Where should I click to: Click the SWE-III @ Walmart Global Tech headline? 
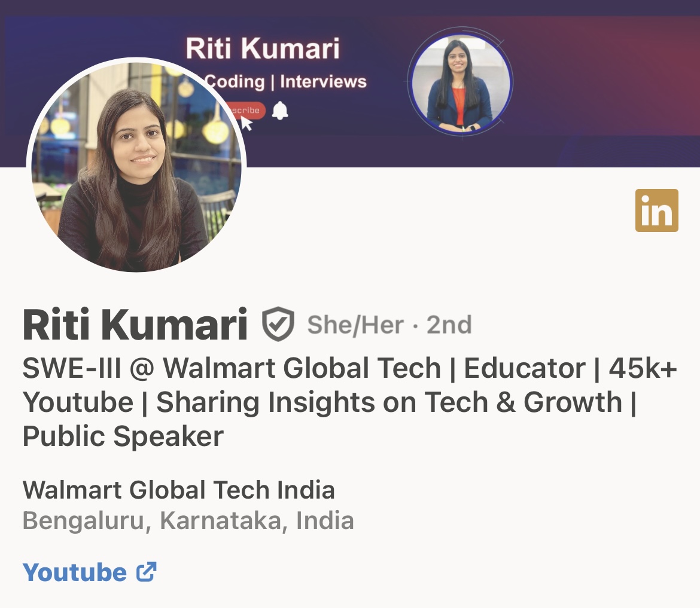232,368
